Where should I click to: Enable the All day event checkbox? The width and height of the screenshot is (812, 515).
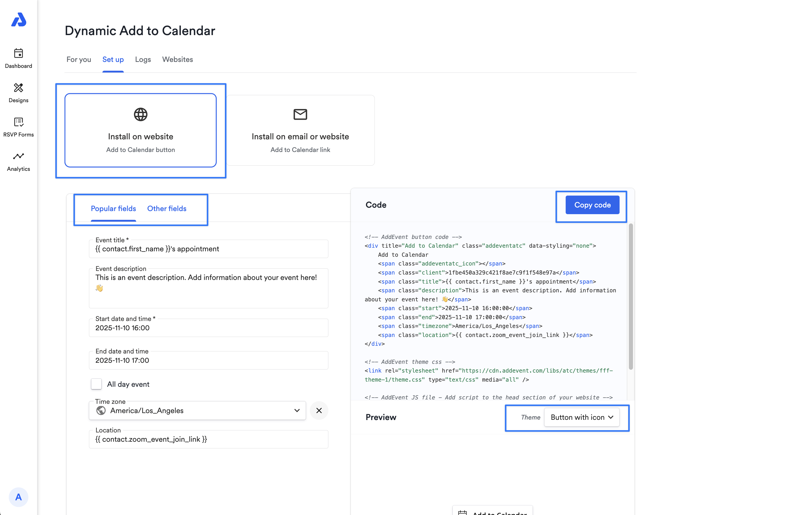coord(96,384)
